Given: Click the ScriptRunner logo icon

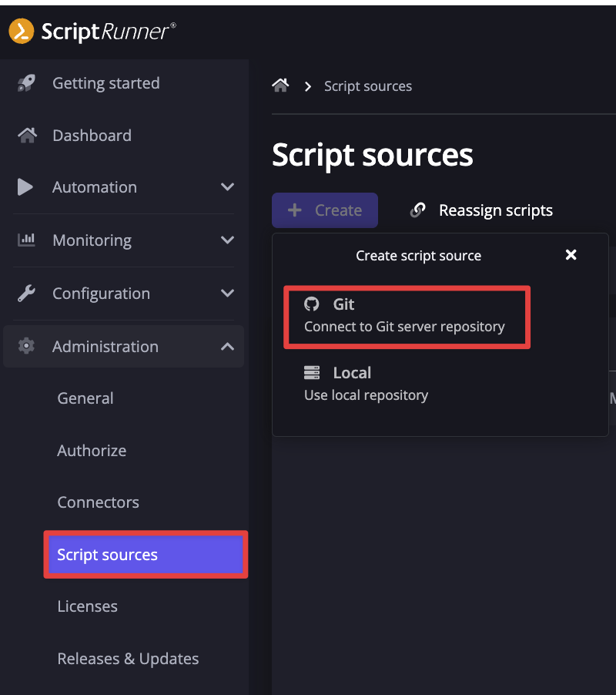Looking at the screenshot, I should [x=21, y=31].
